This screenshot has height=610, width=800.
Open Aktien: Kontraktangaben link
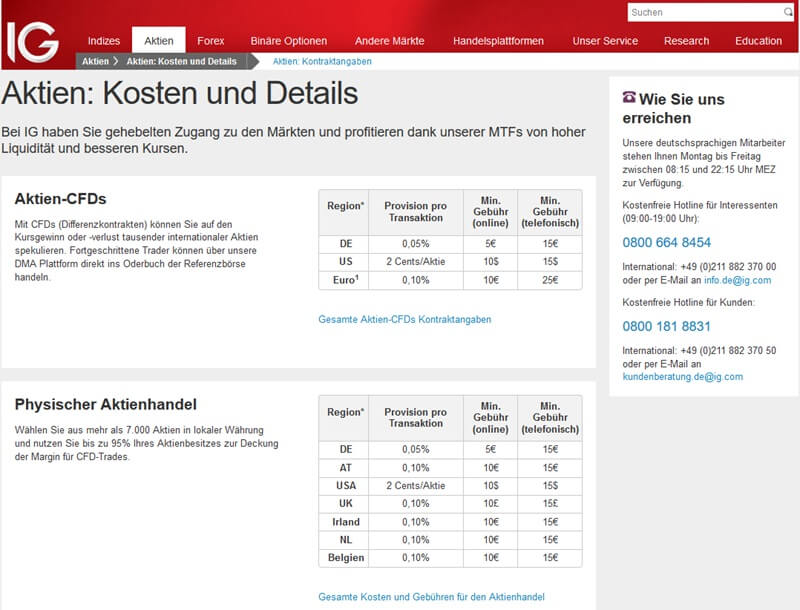(x=322, y=61)
